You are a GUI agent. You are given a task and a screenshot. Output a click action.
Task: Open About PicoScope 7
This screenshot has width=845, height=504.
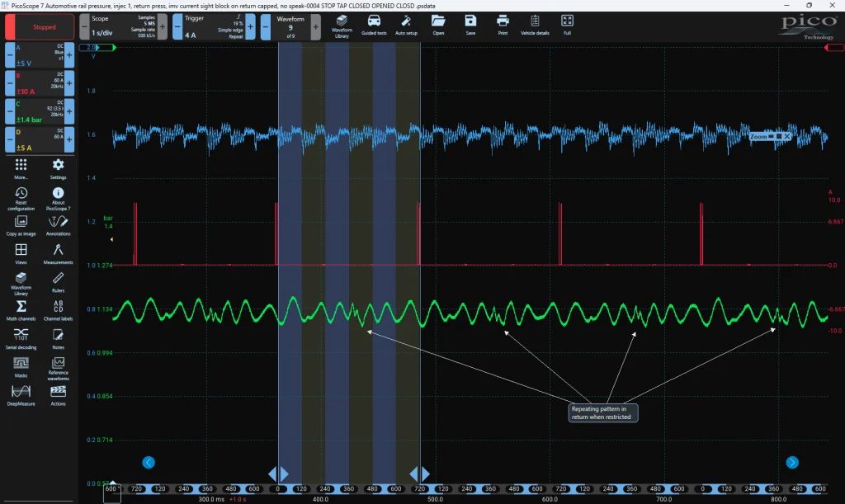tap(59, 199)
